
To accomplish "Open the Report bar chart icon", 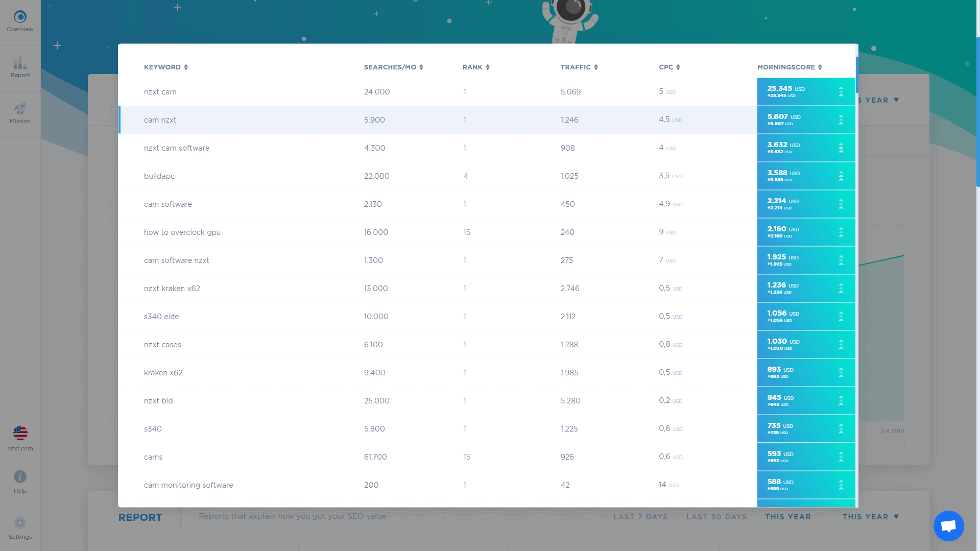I will pyautogui.click(x=20, y=63).
